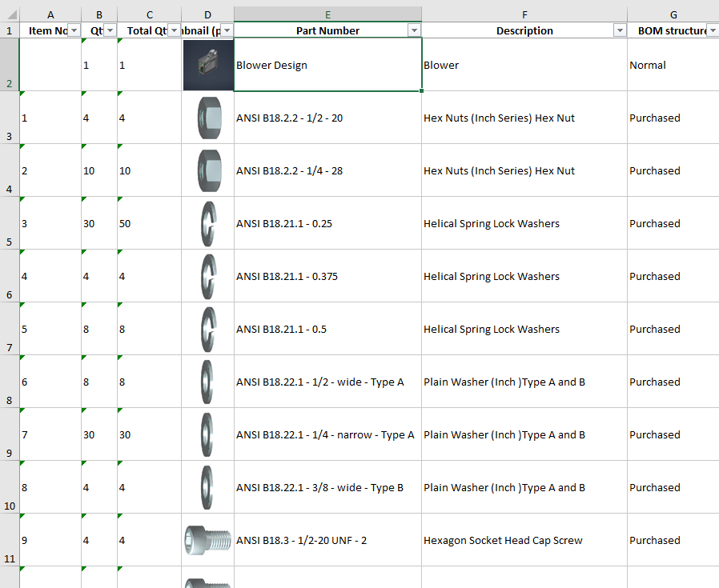719x588 pixels.
Task: Click the lock washer thumbnail for 0.375
Action: pos(209,276)
